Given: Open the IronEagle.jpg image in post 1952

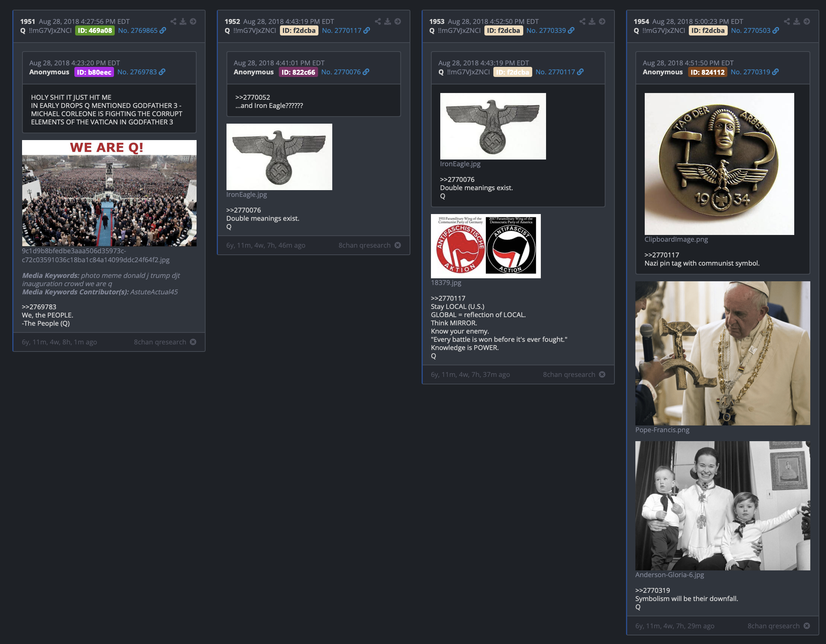Looking at the screenshot, I should point(280,157).
